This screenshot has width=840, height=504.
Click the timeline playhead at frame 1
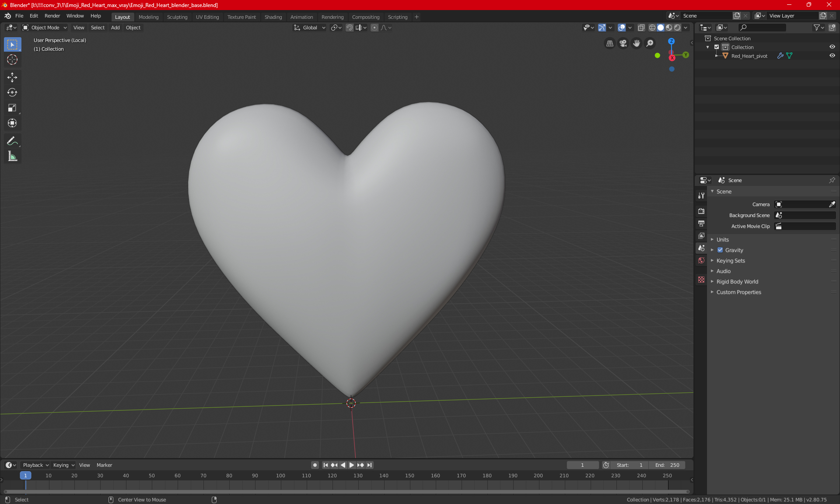click(25, 476)
